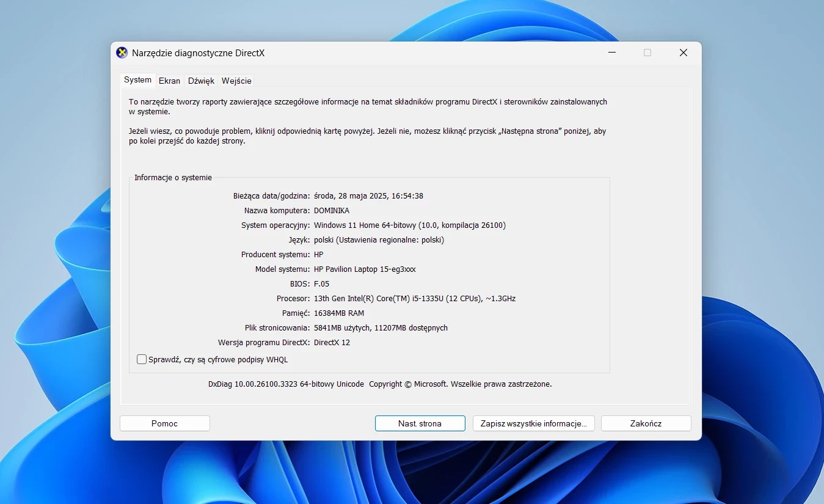The height and width of the screenshot is (504, 824).
Task: Click the Informacje o systemie group heading
Action: tap(173, 178)
